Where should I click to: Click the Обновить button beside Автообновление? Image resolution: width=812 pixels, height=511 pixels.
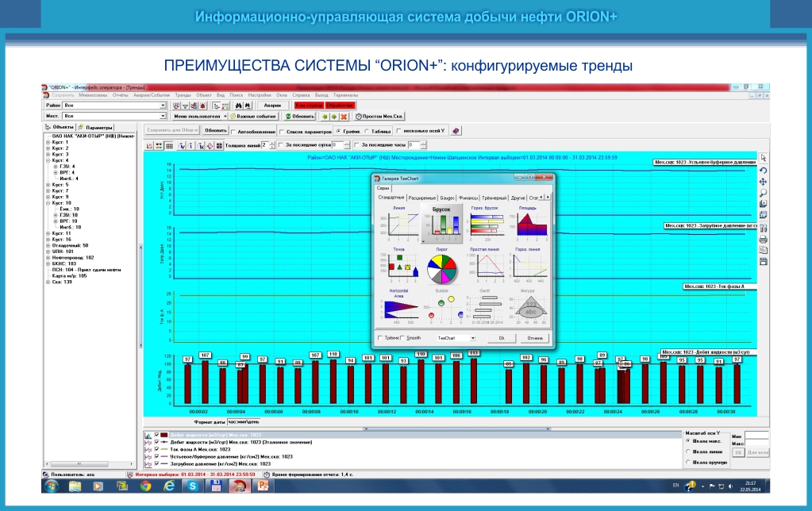pyautogui.click(x=215, y=130)
